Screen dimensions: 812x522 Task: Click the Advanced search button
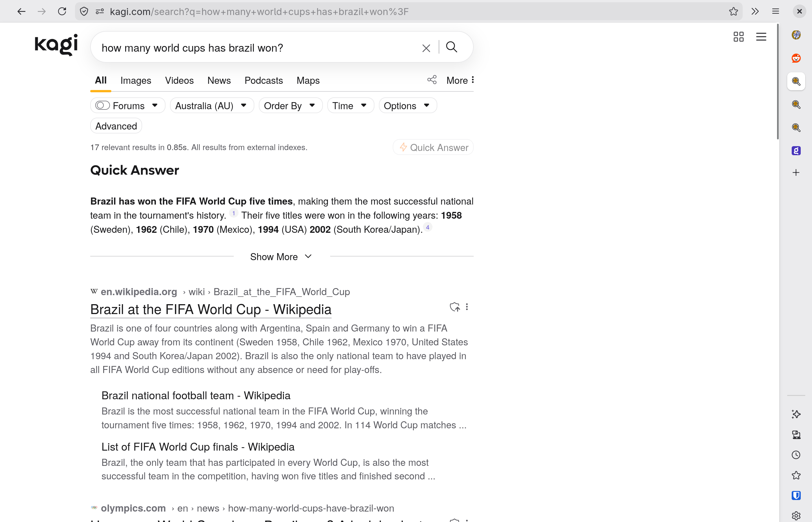pos(116,126)
